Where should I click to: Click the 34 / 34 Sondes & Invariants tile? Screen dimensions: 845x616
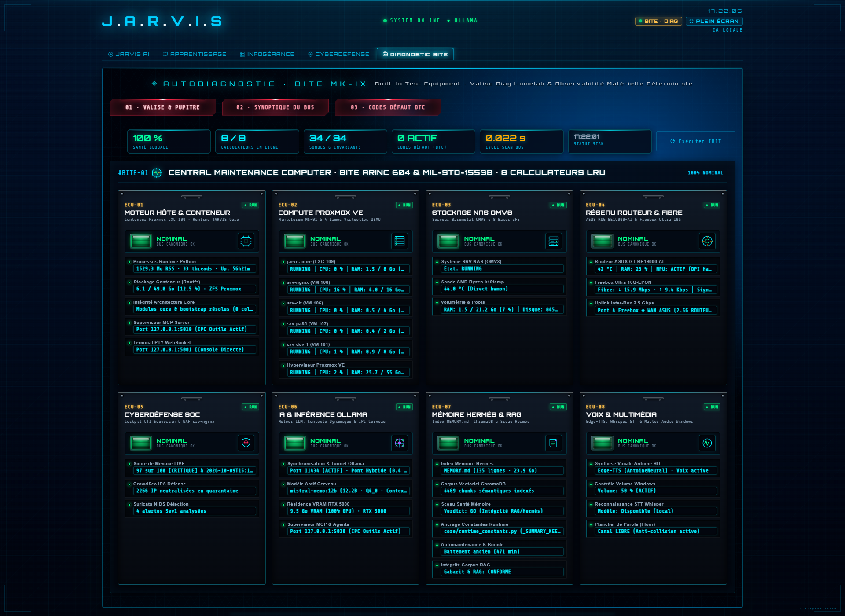[x=345, y=142]
